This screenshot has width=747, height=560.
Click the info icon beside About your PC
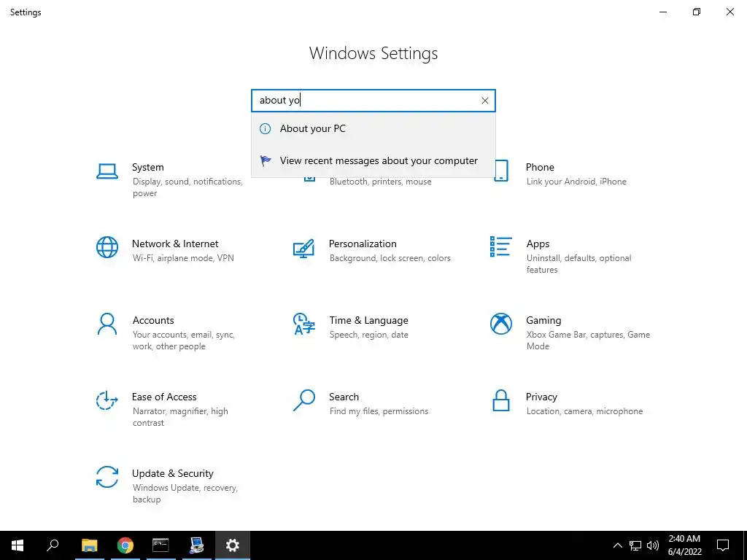[x=265, y=128]
